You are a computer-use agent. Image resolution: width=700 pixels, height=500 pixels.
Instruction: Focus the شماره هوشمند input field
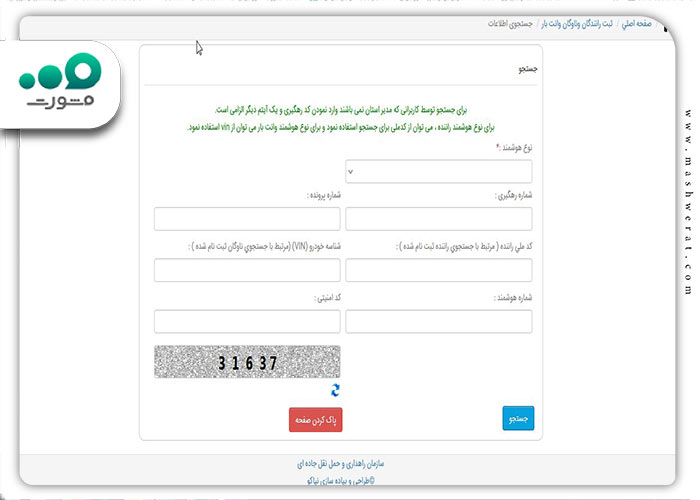click(x=439, y=321)
